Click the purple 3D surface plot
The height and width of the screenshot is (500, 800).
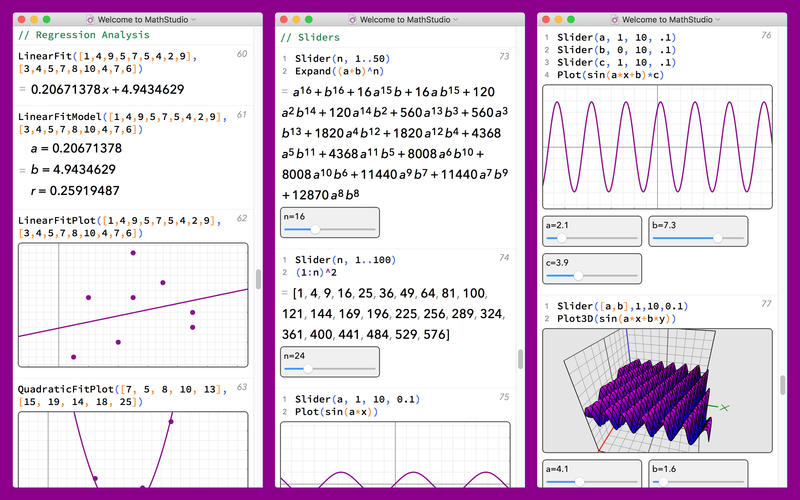coord(657,391)
